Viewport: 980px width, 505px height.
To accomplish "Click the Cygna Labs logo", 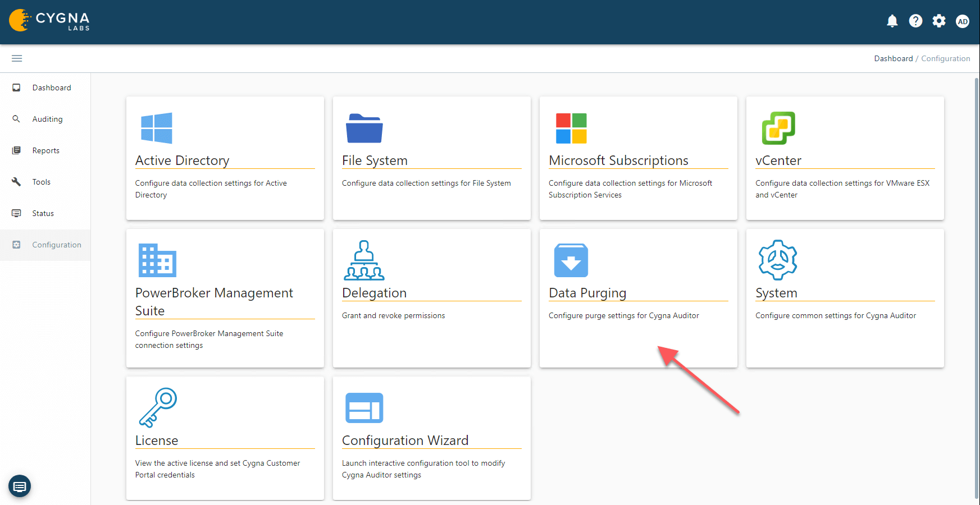I will coord(49,21).
